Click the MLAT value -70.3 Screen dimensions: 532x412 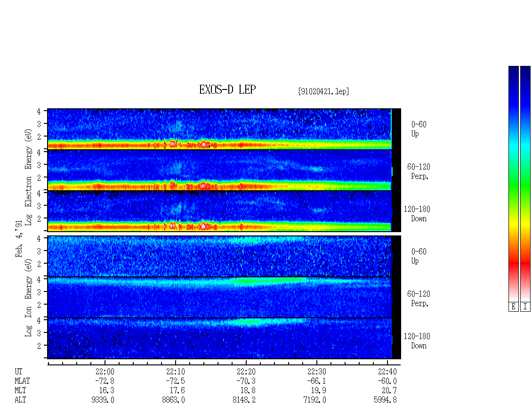coord(246,381)
